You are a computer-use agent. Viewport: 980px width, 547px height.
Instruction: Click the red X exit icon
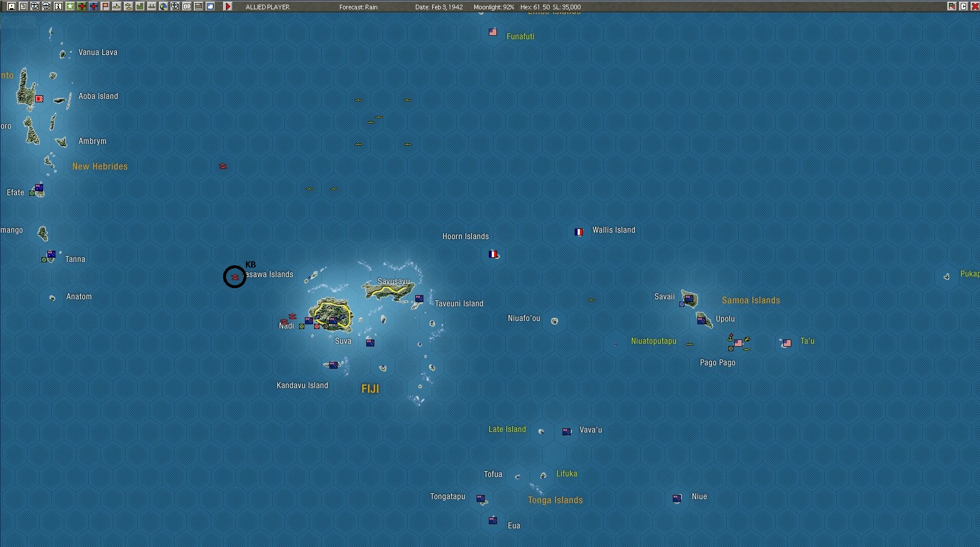pyautogui.click(x=975, y=6)
